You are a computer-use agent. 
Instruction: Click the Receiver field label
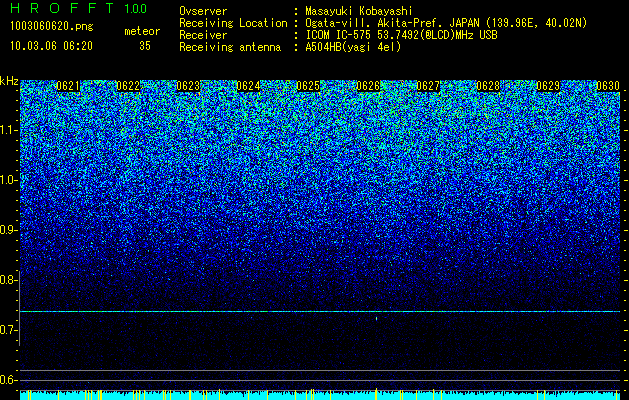(x=203, y=35)
